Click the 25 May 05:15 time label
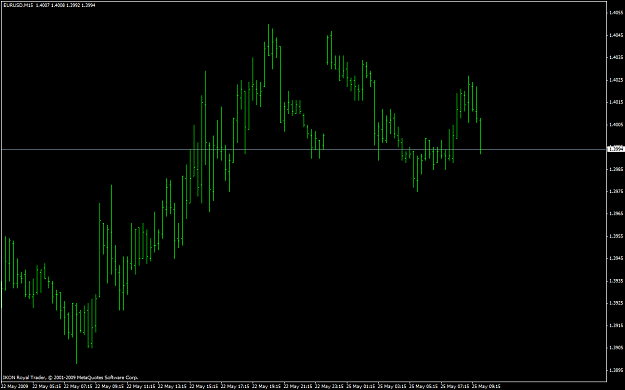The image size is (625, 390). pyautogui.click(x=423, y=386)
